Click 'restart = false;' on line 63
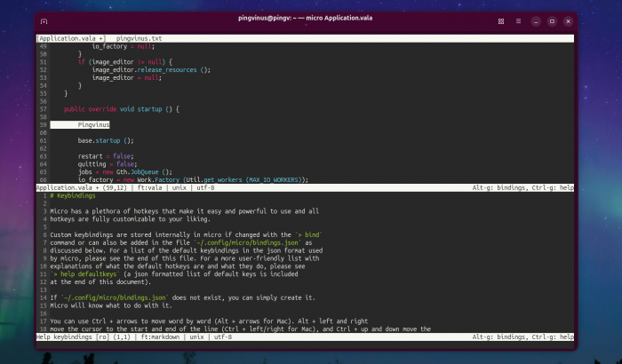Viewport: 622px width, 364px height. point(106,156)
